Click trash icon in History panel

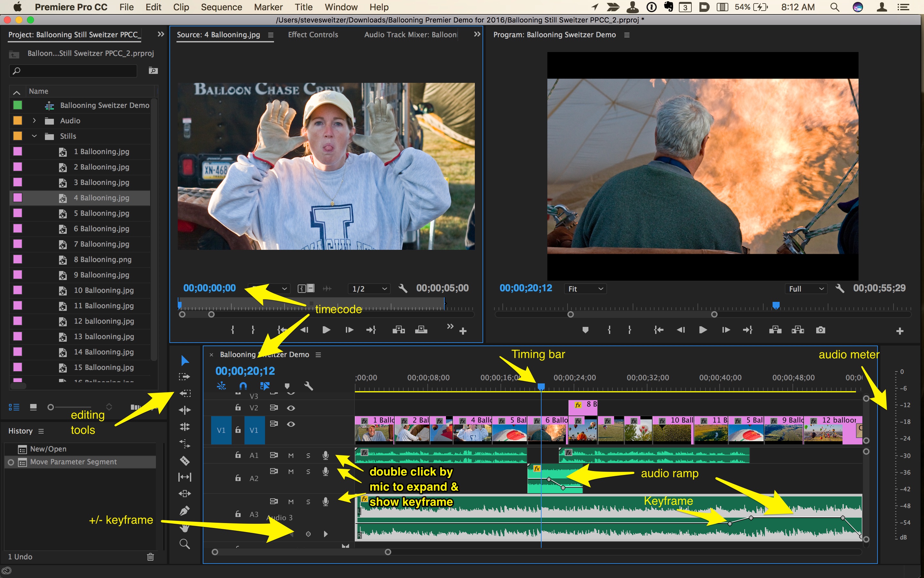click(150, 556)
